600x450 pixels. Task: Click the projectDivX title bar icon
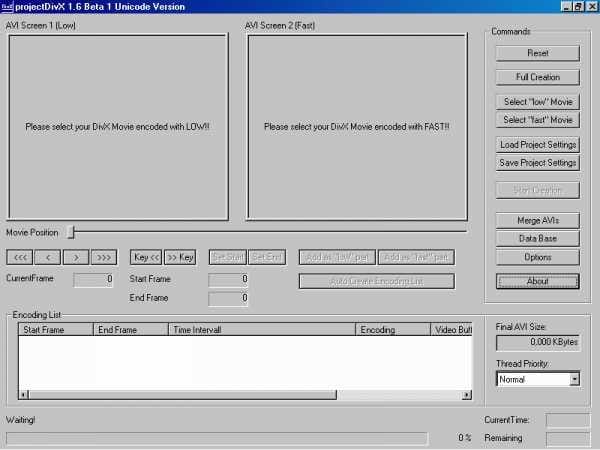(7, 7)
